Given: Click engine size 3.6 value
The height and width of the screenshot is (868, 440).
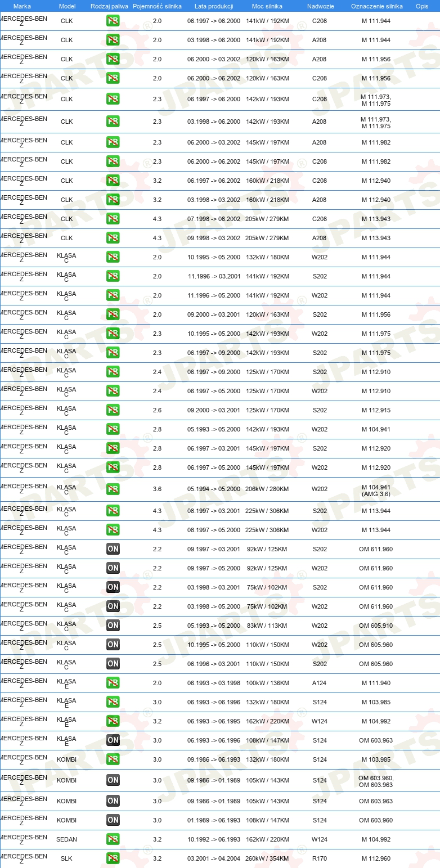Looking at the screenshot, I should tap(157, 489).
